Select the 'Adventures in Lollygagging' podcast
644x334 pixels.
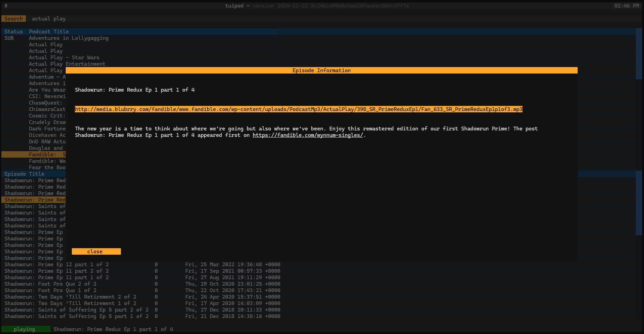[68, 38]
